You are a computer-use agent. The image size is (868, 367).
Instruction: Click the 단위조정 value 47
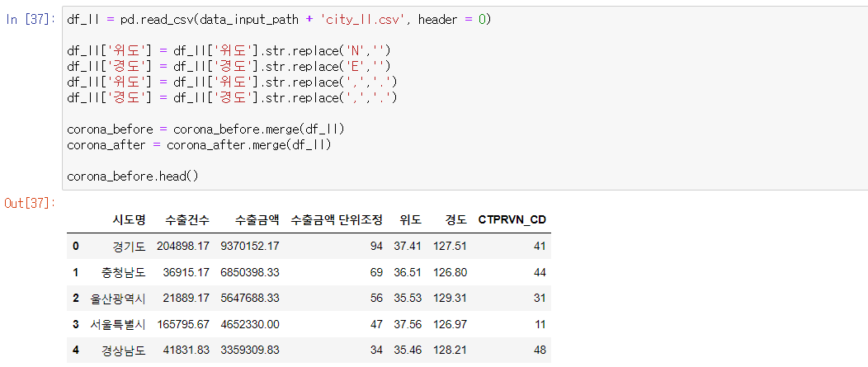(x=376, y=324)
